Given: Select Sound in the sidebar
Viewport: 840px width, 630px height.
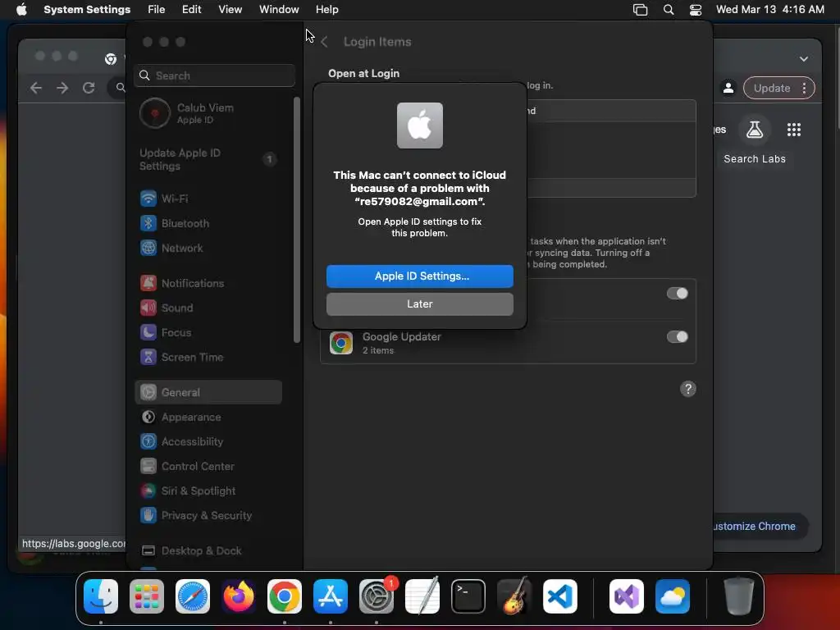Looking at the screenshot, I should pos(208,308).
